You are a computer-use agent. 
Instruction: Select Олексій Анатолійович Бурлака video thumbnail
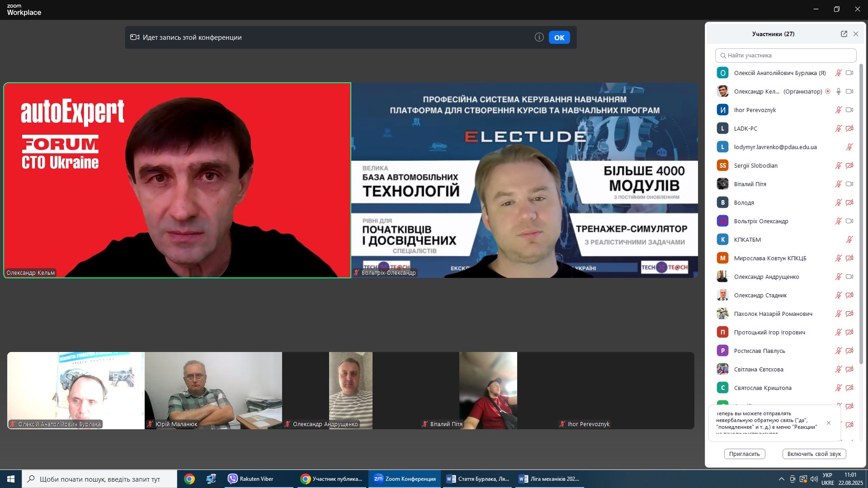[x=76, y=390]
